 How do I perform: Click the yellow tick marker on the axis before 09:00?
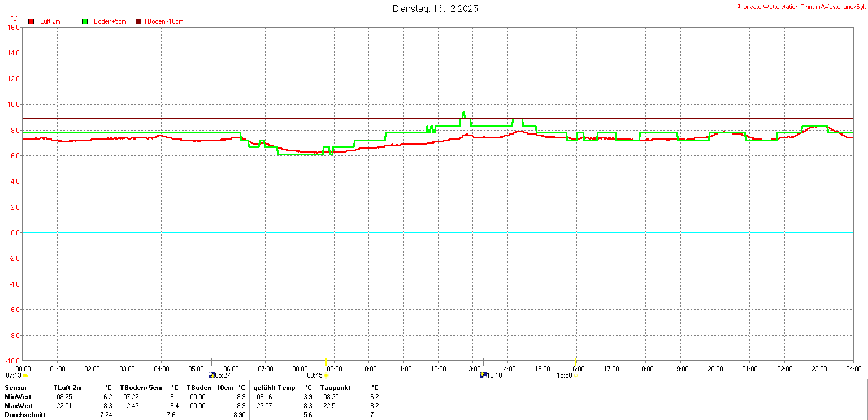[326, 361]
